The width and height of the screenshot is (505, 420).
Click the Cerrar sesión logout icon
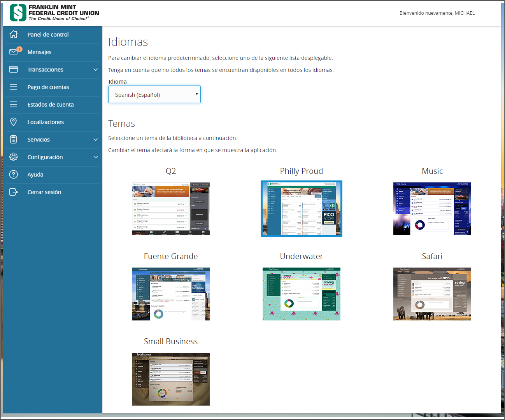point(14,192)
